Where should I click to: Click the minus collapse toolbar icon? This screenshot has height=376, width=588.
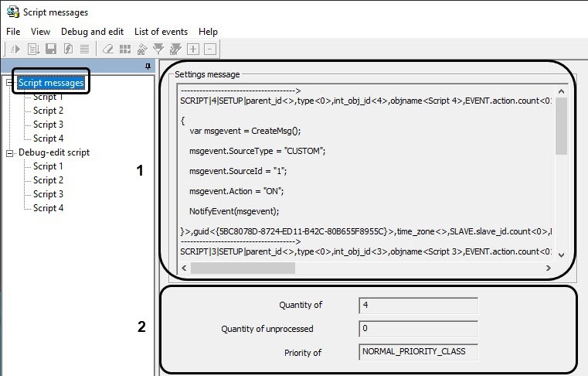[209, 49]
